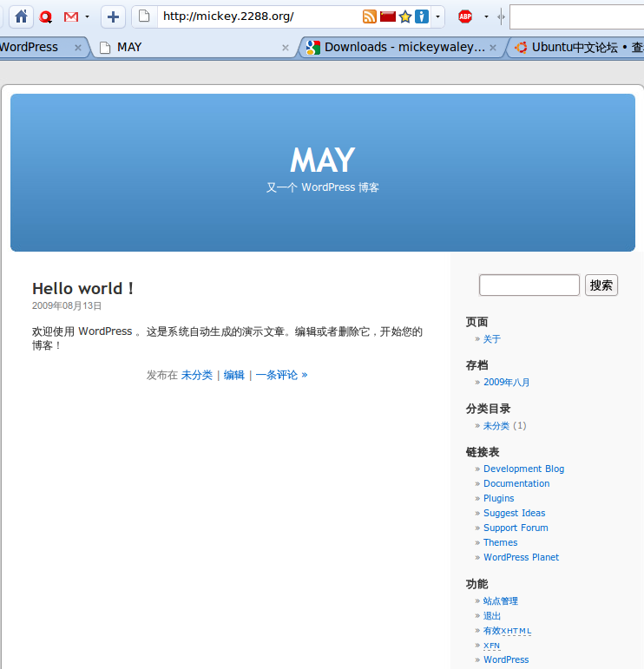
Task: Open Plugins link
Action: coord(498,498)
